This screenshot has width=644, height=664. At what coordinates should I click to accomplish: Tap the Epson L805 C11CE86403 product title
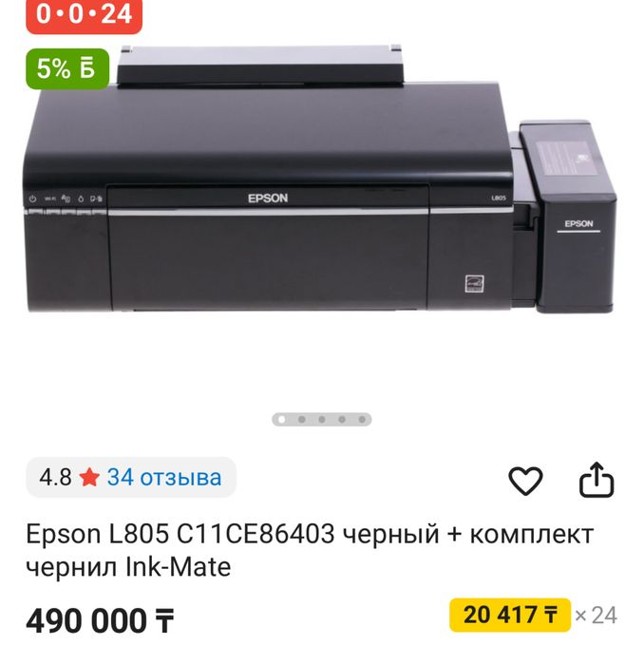coord(310,551)
